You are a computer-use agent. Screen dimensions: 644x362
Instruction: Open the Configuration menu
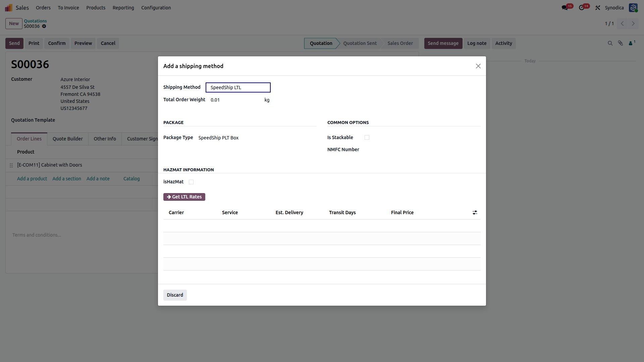[156, 8]
